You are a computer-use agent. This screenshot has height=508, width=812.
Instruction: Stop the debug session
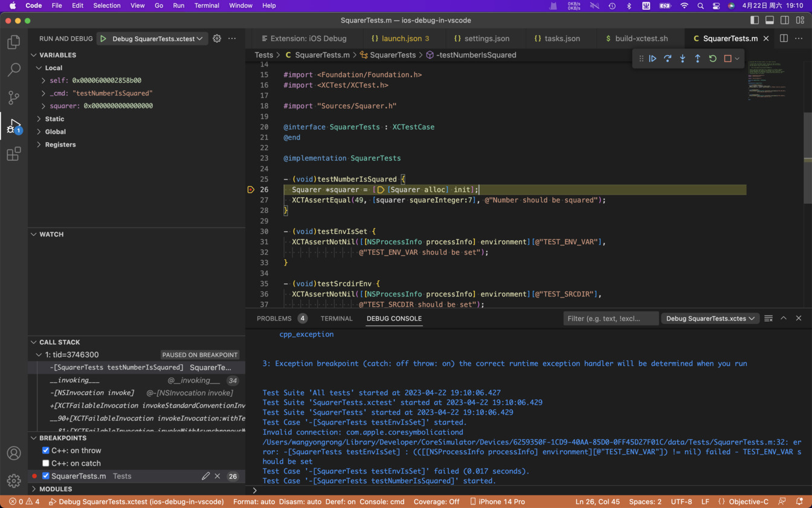728,59
